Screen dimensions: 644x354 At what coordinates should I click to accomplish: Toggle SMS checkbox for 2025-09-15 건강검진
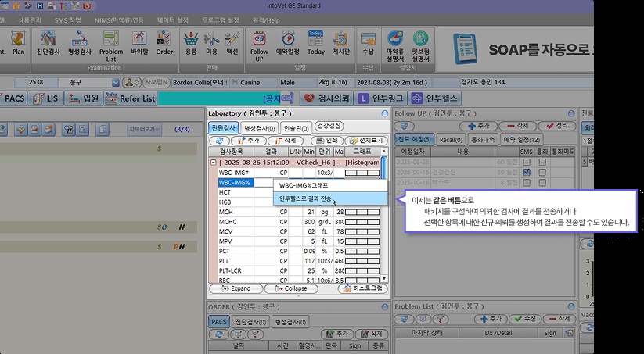(x=527, y=172)
